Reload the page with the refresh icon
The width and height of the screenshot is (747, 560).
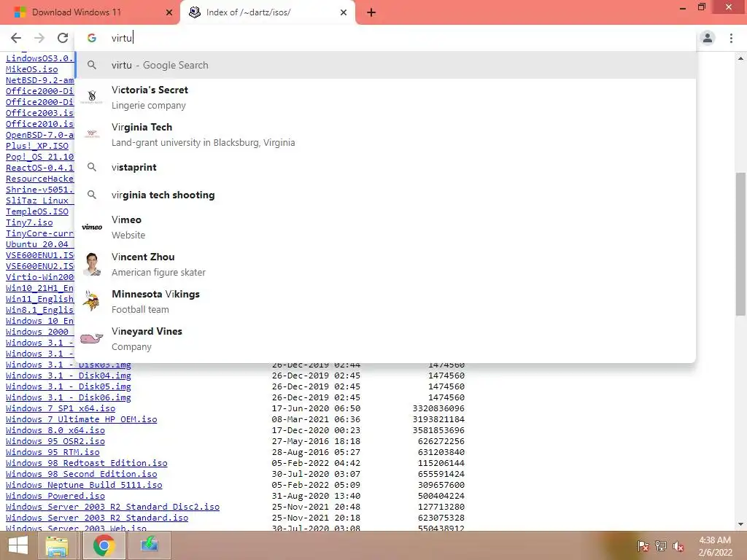click(x=63, y=38)
